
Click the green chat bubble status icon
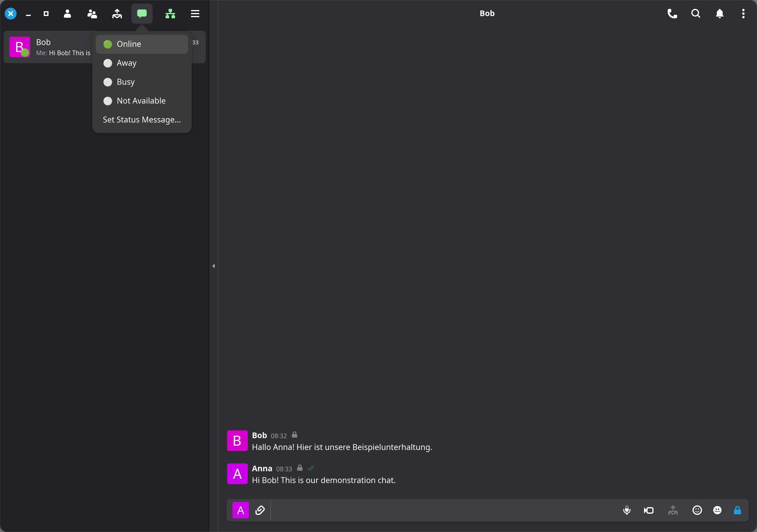tap(142, 14)
